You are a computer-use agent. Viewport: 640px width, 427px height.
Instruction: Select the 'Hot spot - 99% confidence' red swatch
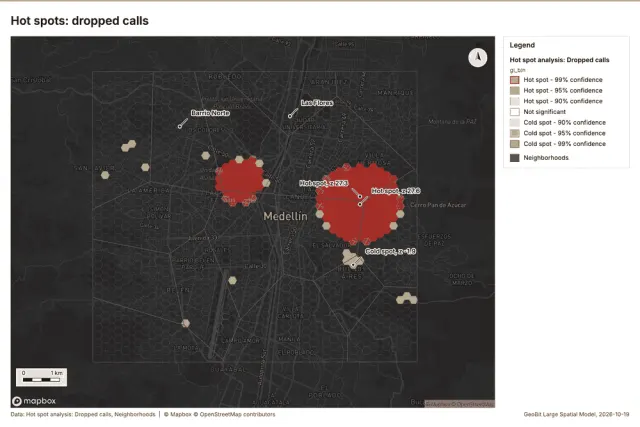(515, 80)
